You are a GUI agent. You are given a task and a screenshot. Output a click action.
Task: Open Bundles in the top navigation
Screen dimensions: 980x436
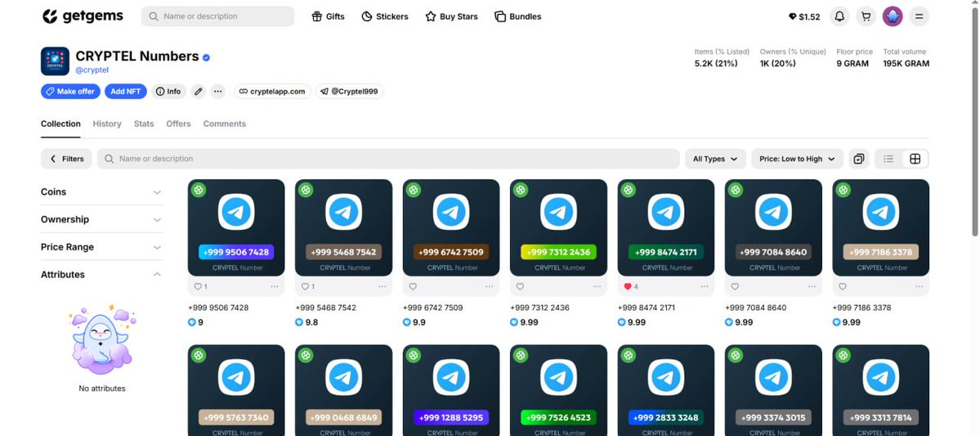point(518,16)
